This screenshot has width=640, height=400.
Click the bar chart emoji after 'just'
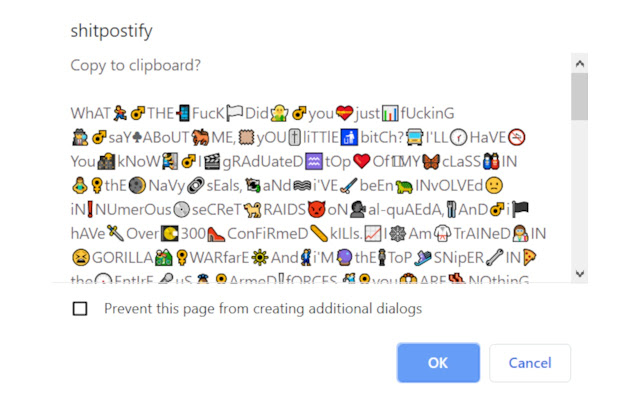point(390,113)
